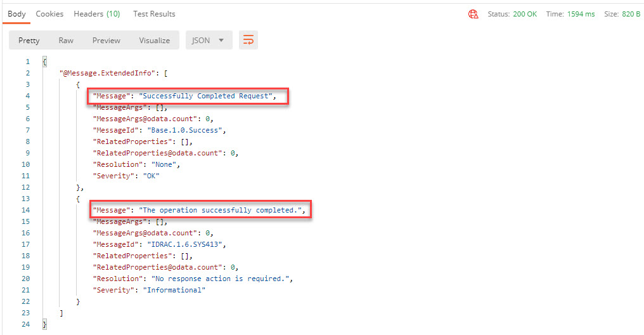Open the Test Results tab

tap(154, 14)
